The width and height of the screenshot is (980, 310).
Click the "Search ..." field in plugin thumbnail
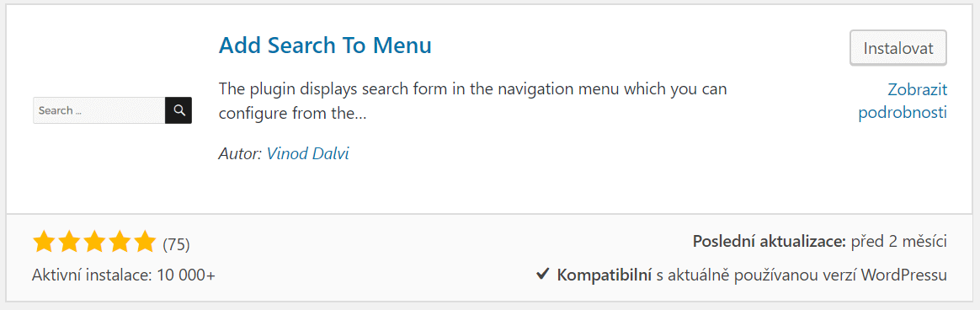(99, 110)
